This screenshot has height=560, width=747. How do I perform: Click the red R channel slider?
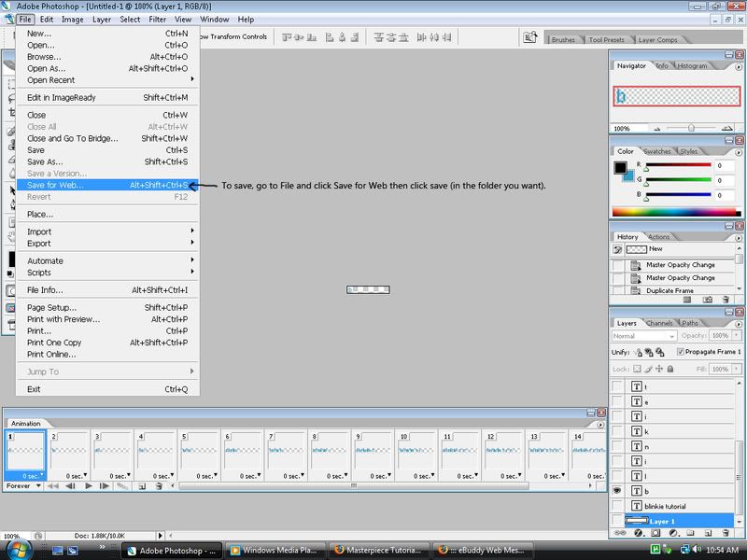tap(679, 165)
